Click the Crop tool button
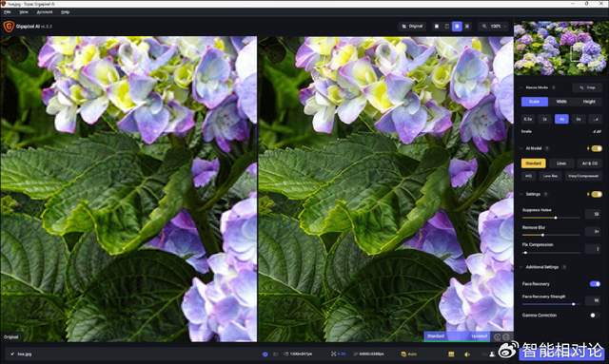Viewport: 609px width, 364px height. pos(587,87)
